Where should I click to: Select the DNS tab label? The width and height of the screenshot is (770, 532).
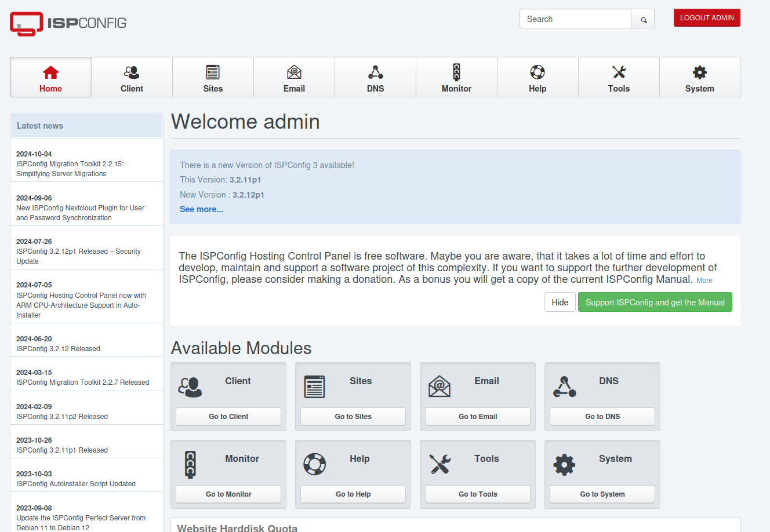[375, 89]
